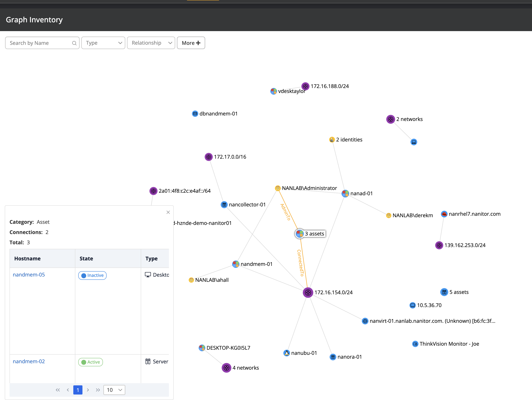This screenshot has width=532, height=400.
Task: Select the dbnandmem-01 database node icon
Action: click(195, 114)
